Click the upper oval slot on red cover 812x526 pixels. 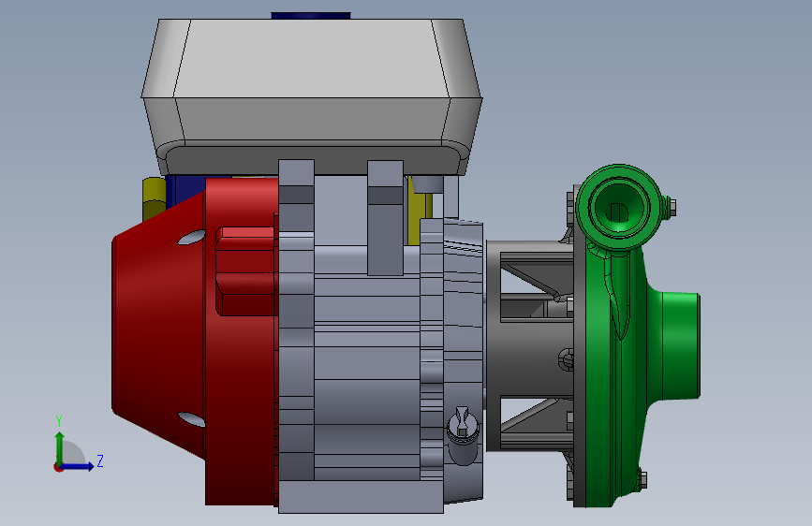point(192,237)
